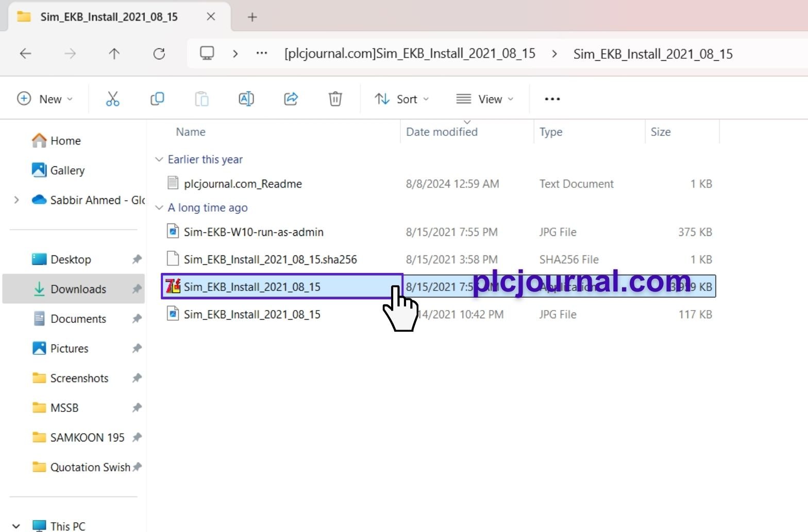Open the See more toolbar ellipsis menu
808x532 pixels.
[552, 99]
